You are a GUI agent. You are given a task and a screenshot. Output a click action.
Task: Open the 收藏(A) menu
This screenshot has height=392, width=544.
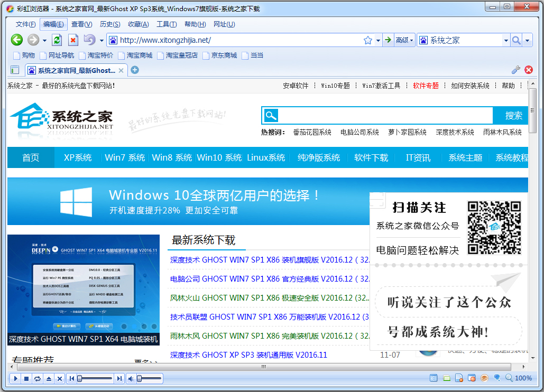[138, 24]
